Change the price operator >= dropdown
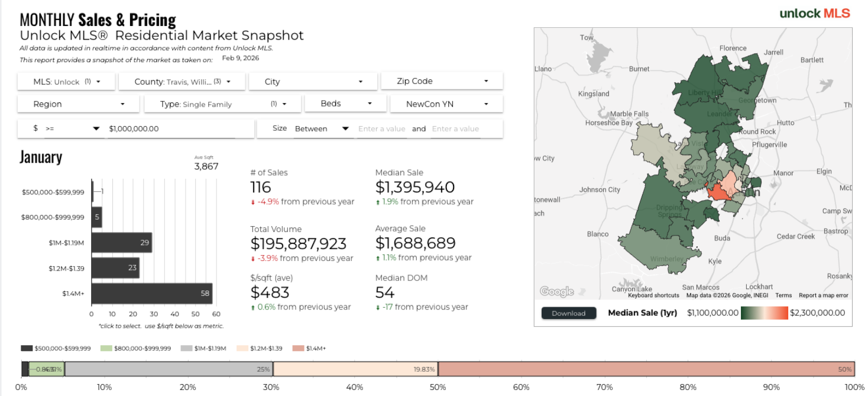Viewport: 868px width, 396px height. pos(73,128)
